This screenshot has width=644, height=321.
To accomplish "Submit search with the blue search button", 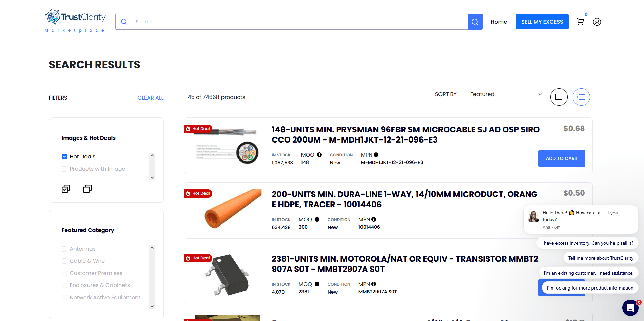I will click(x=475, y=22).
